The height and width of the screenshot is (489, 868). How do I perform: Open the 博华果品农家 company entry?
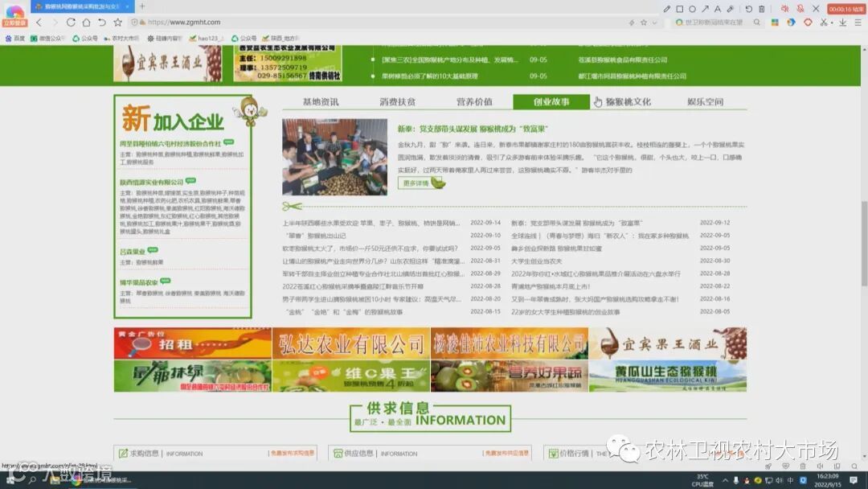point(139,282)
